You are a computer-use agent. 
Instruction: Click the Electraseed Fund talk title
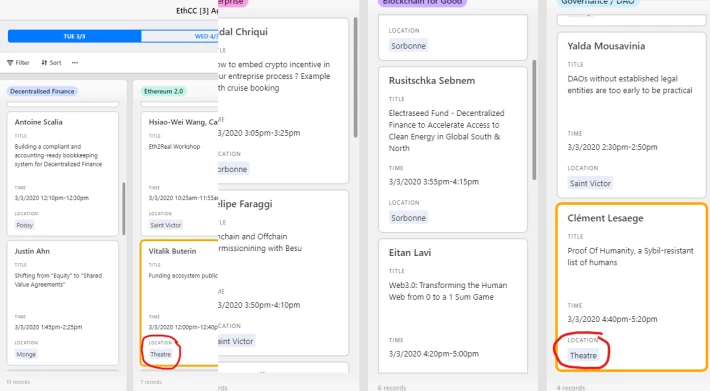446,131
